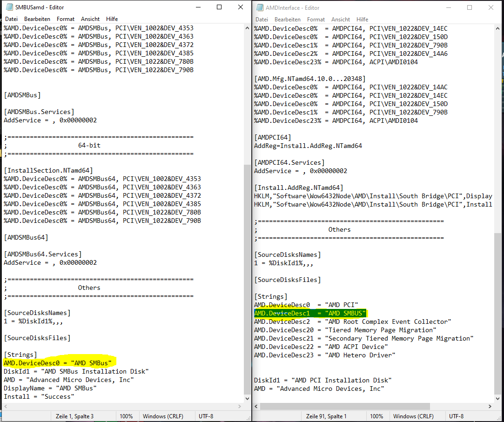
Task: Click scroll-right arrow in AMDInterface window
Action: click(490, 406)
